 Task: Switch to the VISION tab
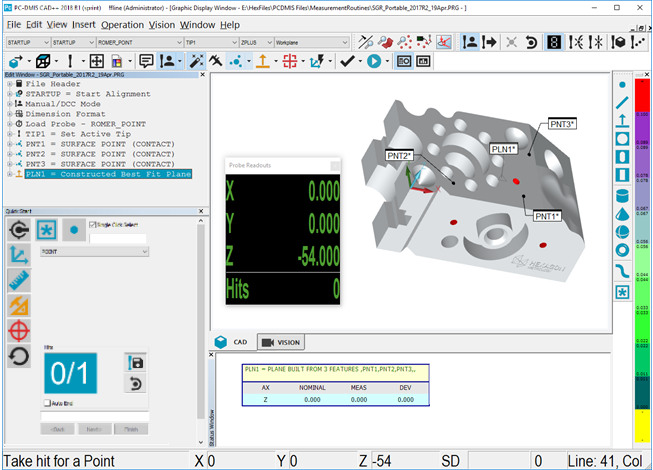click(x=280, y=342)
